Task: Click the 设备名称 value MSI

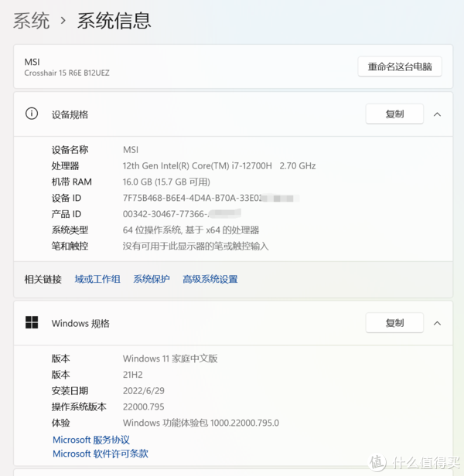Action: (x=131, y=150)
